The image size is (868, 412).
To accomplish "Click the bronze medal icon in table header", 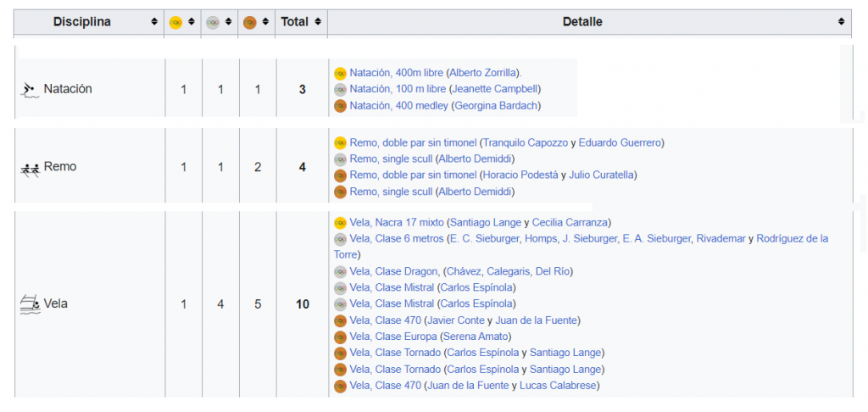I will [x=250, y=22].
